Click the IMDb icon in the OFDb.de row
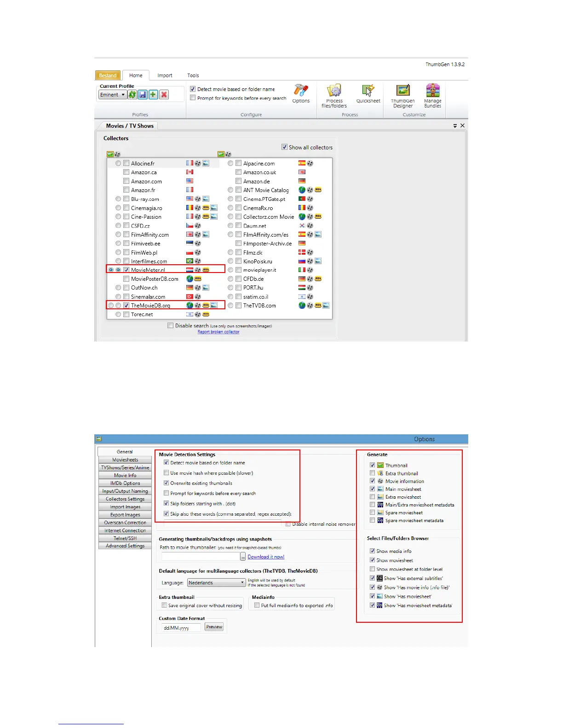563x728 pixels. pos(318,279)
